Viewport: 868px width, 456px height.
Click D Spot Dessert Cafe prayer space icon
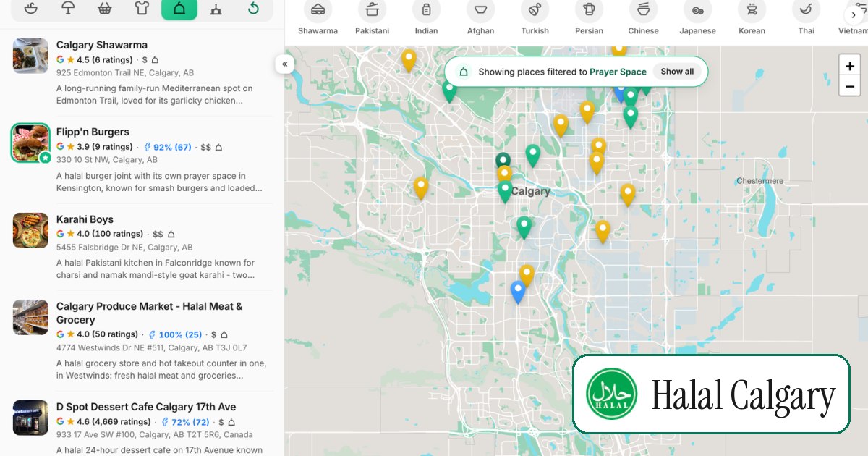(231, 422)
